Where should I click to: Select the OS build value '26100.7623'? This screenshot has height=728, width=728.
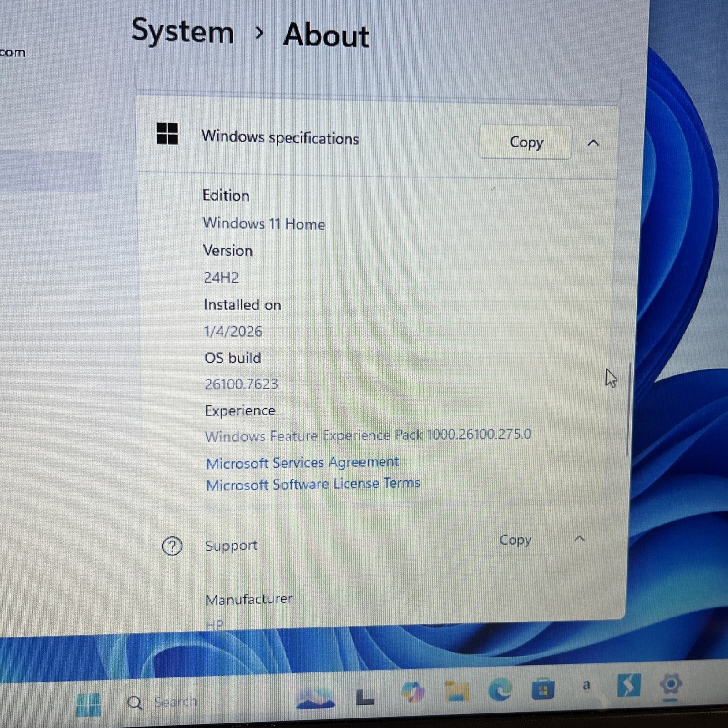[x=241, y=384]
